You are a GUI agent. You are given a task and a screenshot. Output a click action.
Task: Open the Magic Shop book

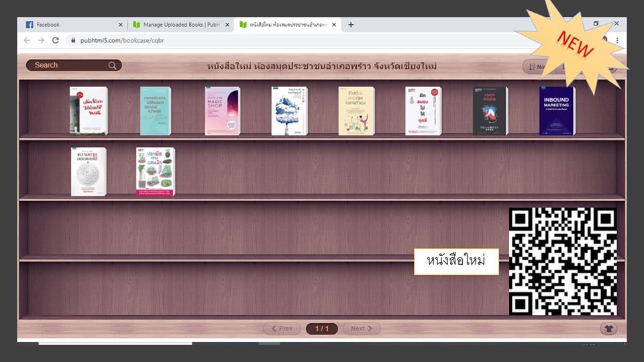[x=222, y=111]
